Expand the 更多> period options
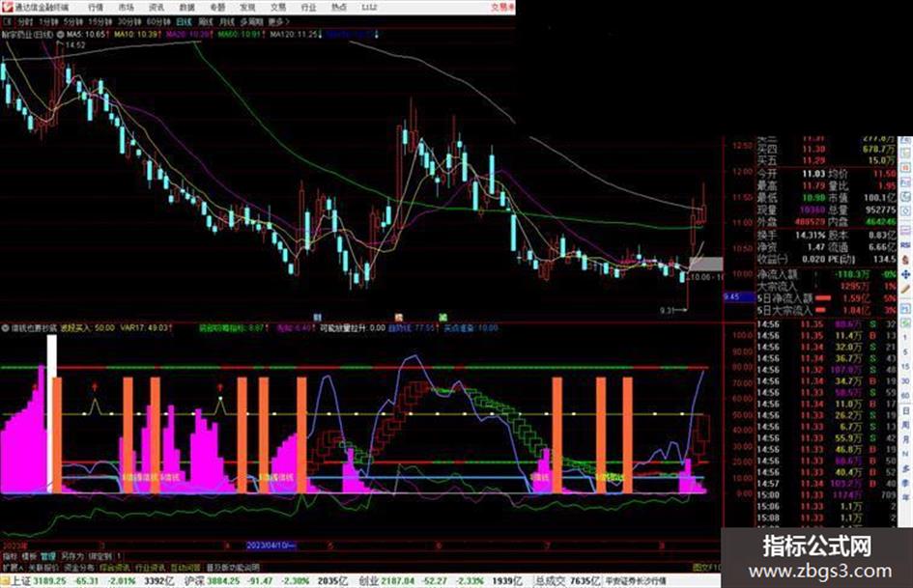 [279, 21]
